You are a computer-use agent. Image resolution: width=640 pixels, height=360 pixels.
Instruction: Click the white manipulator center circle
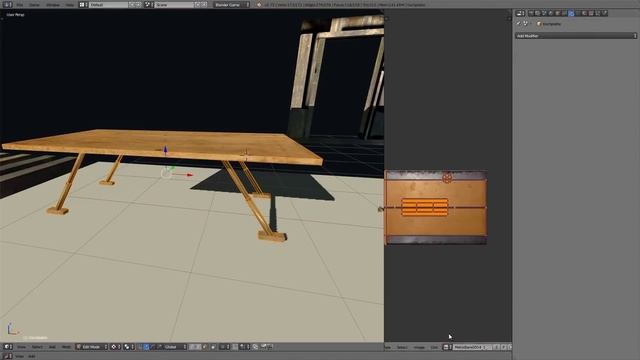pos(166,173)
